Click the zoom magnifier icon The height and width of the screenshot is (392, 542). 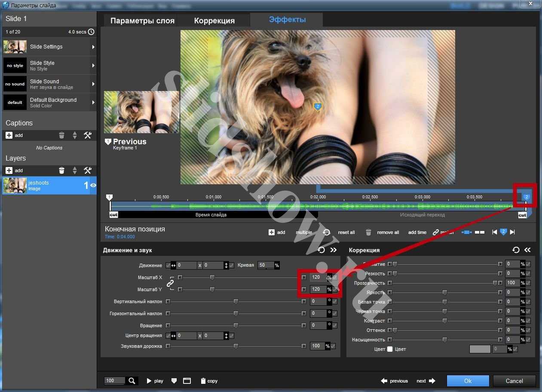[x=132, y=381]
